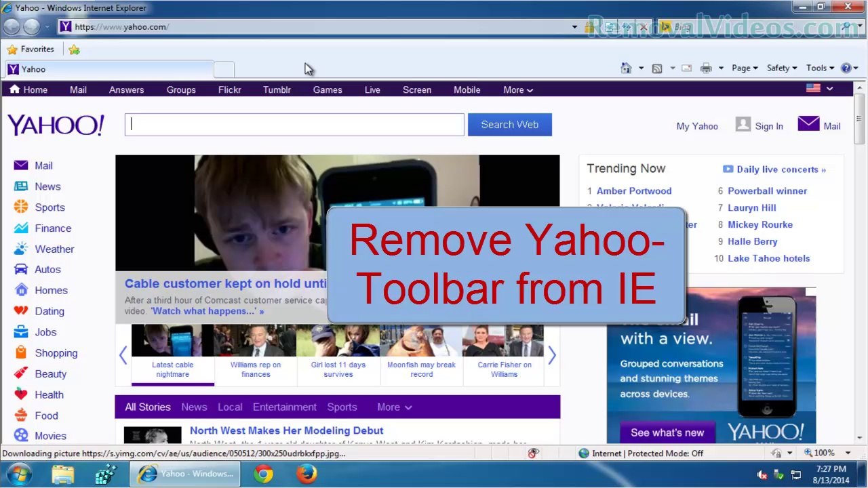Click the Weather icon in sidebar

click(x=21, y=249)
